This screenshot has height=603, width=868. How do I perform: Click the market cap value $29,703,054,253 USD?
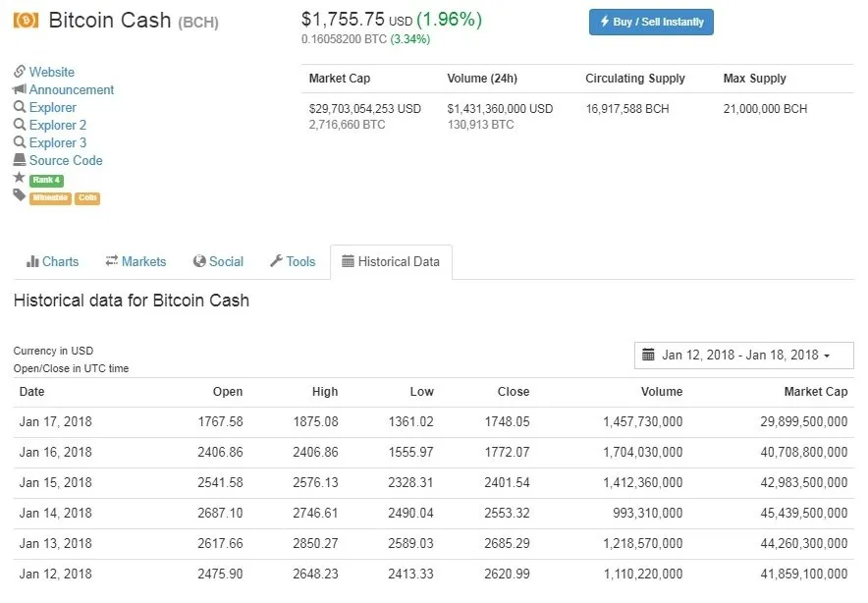(x=365, y=109)
